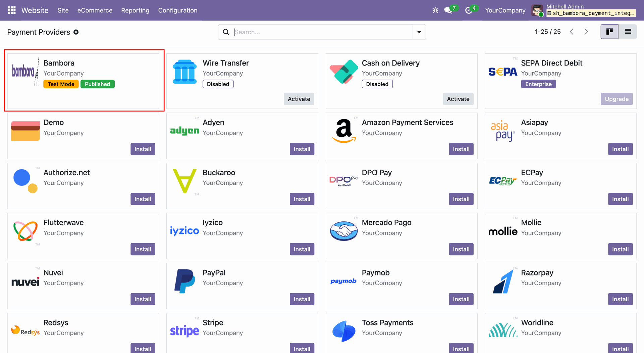Expand the search options dropdown
The height and width of the screenshot is (353, 644).
click(x=419, y=32)
